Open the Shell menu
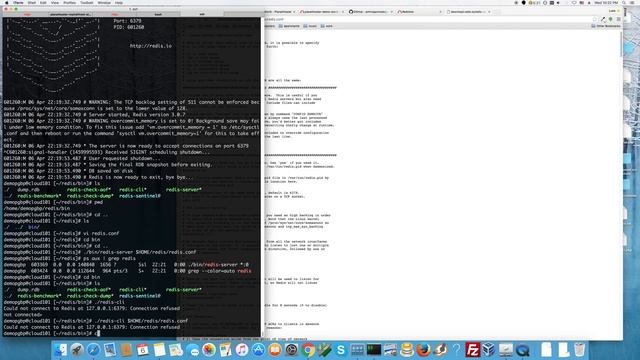 32,2
